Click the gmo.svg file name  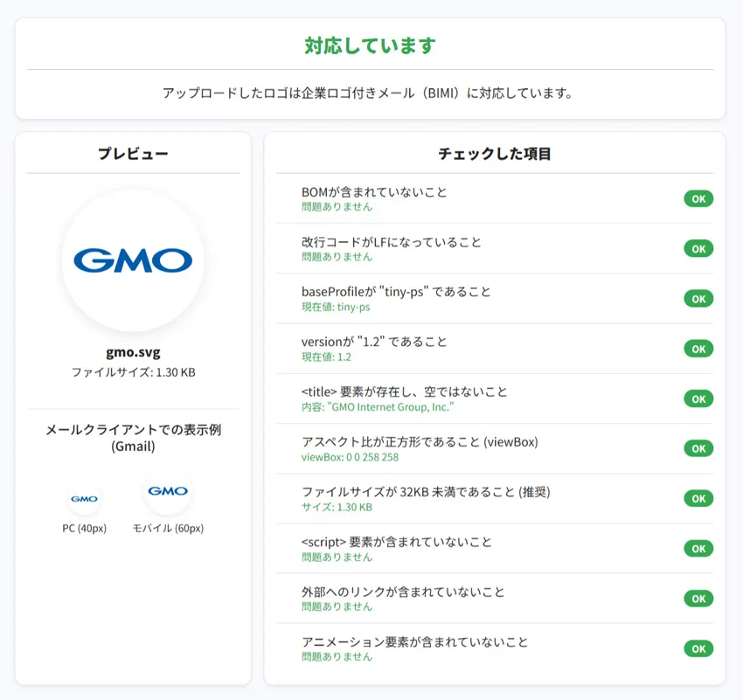133,352
